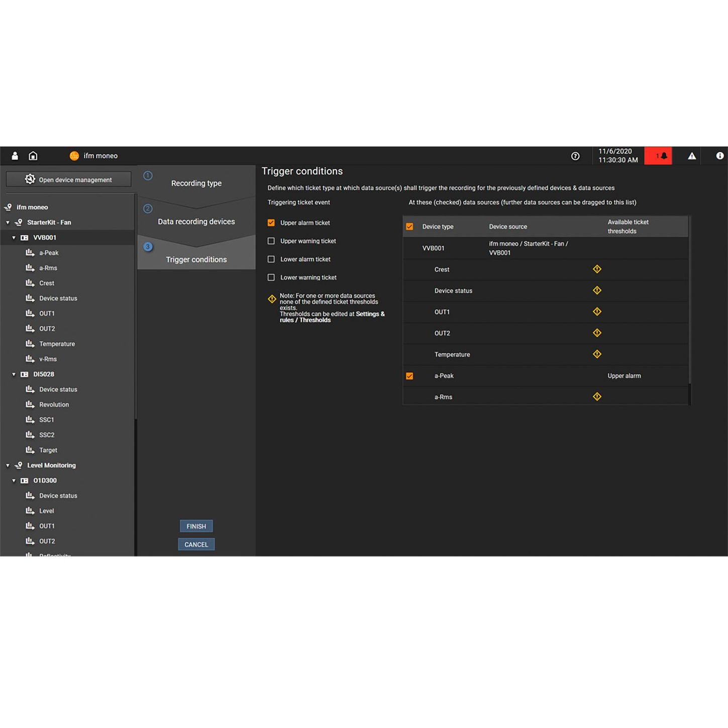Open device management

pos(68,179)
